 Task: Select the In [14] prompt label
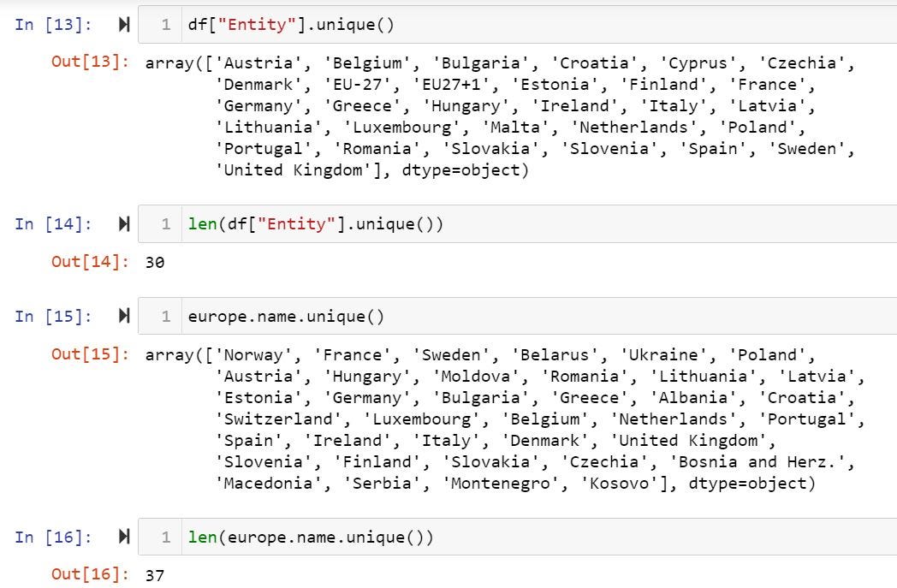tap(53, 224)
